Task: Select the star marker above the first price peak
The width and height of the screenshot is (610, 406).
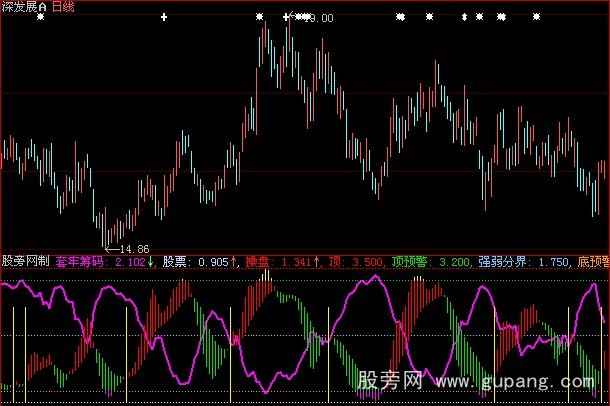Action: [260, 17]
